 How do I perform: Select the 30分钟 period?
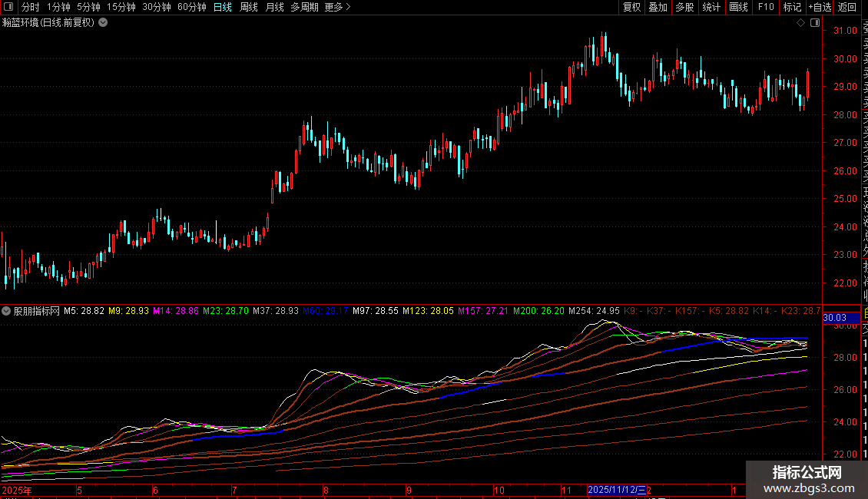[x=157, y=7]
